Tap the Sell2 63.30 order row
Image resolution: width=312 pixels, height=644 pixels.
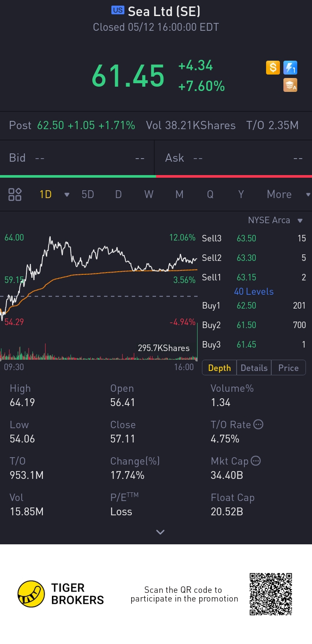pyautogui.click(x=254, y=258)
